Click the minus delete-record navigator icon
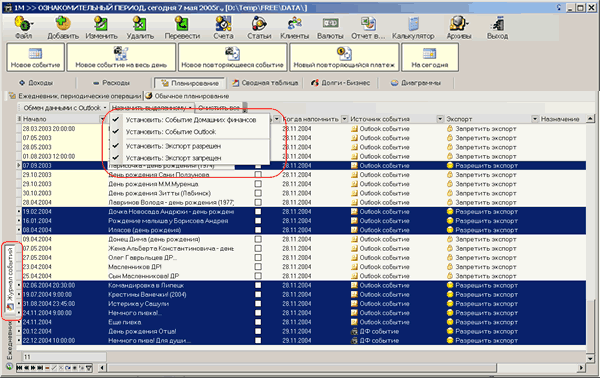The image size is (600, 378). (47, 368)
